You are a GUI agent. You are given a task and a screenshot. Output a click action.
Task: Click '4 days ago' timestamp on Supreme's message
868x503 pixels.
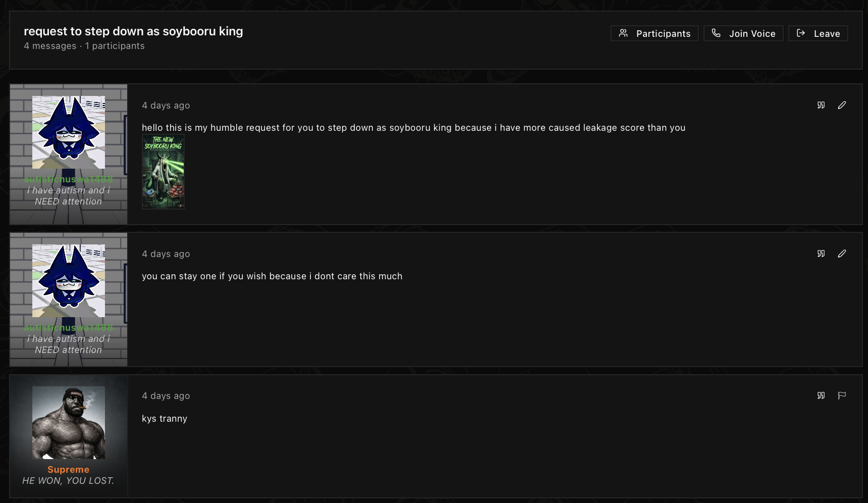click(166, 396)
